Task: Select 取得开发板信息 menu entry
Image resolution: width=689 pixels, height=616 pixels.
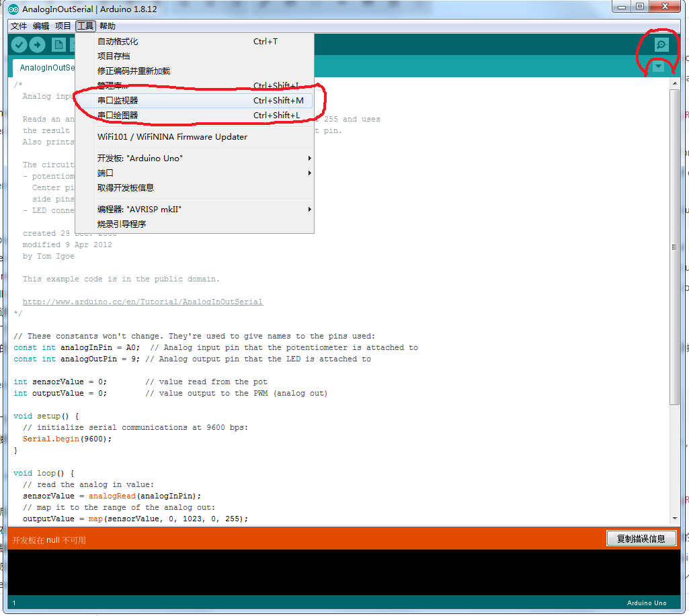Action: pyautogui.click(x=195, y=188)
